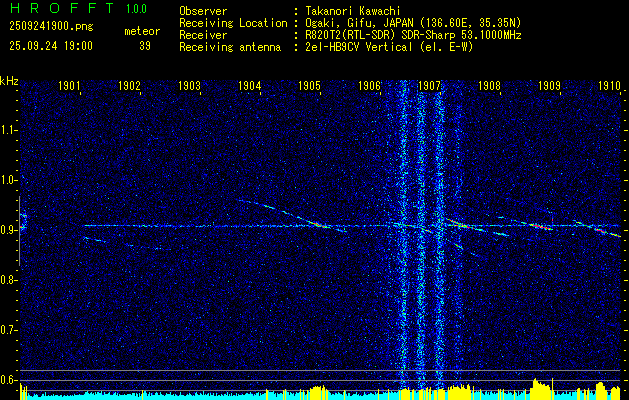Click the 1910 time marker
629x400 pixels.
click(x=609, y=85)
